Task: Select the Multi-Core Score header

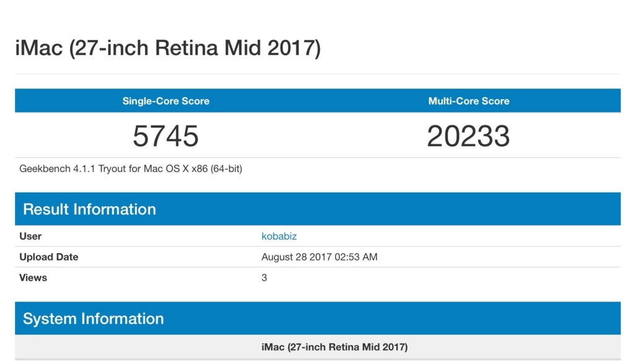Action: [469, 101]
